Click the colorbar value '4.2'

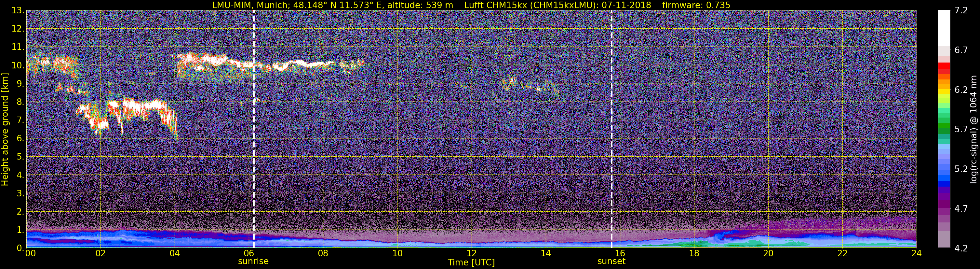(961, 248)
